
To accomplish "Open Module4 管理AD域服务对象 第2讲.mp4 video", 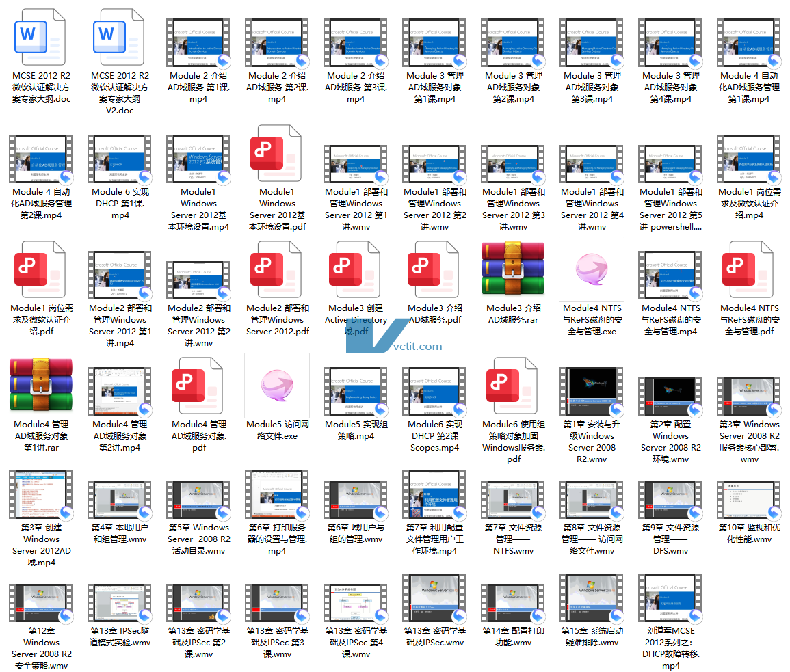I will 120,392.
